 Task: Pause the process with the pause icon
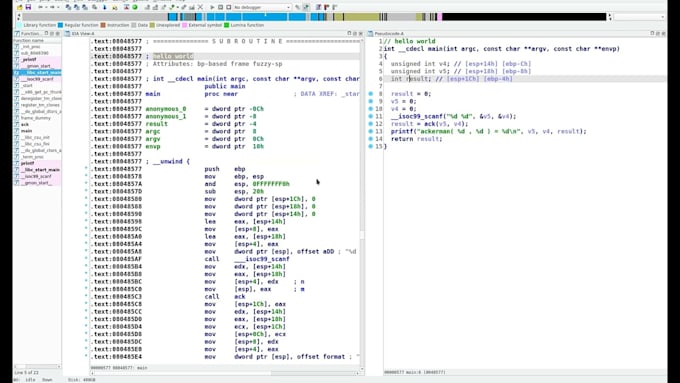pos(220,7)
